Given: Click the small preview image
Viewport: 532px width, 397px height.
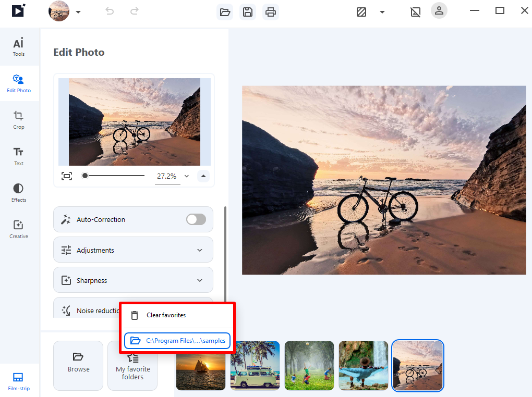Looking at the screenshot, I should pos(135,122).
